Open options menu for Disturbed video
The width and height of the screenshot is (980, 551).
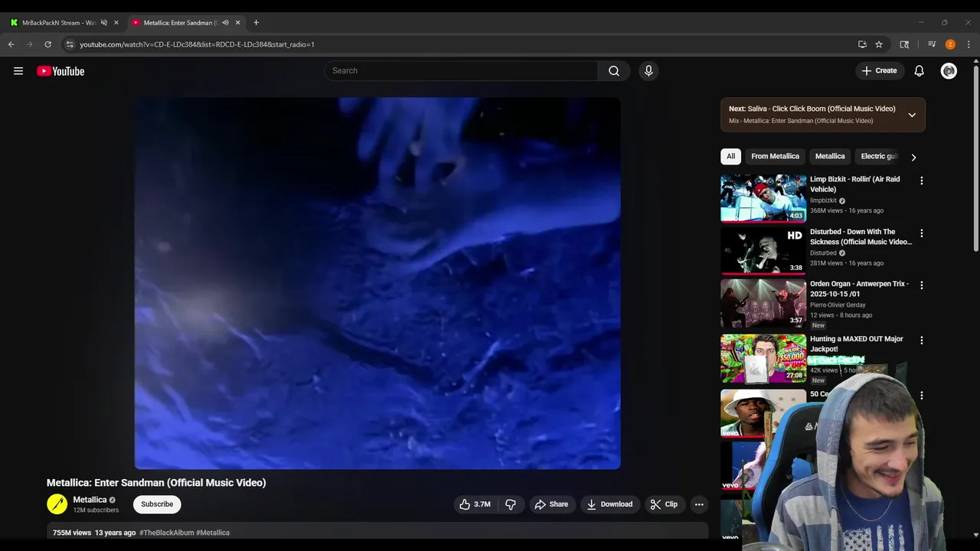922,233
